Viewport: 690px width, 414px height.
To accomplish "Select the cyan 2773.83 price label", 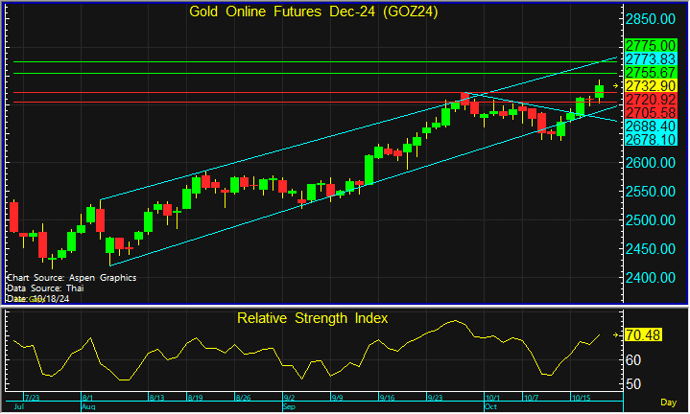I will point(651,60).
